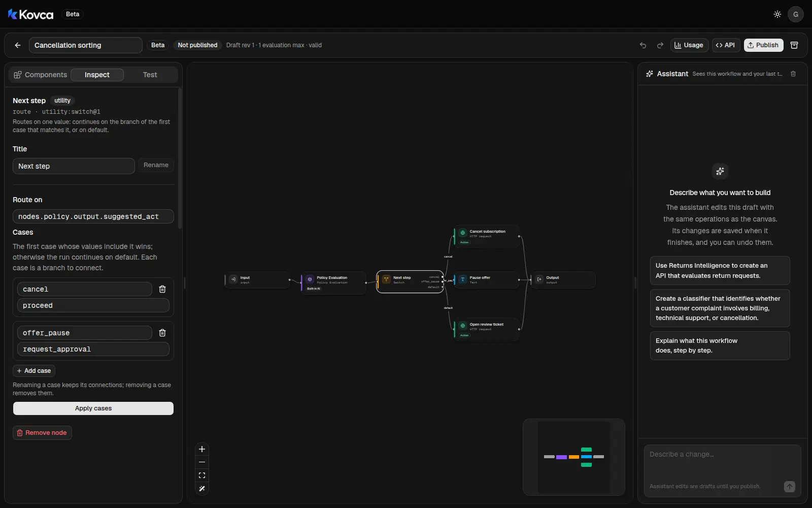Select the Pause offer node
812x508 pixels.
[x=487, y=280]
